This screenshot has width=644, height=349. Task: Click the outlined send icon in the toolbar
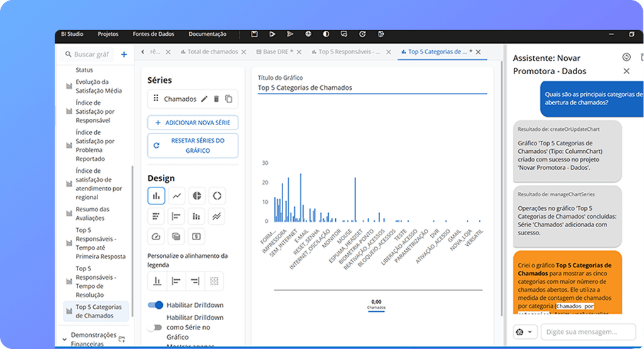pyautogui.click(x=290, y=34)
